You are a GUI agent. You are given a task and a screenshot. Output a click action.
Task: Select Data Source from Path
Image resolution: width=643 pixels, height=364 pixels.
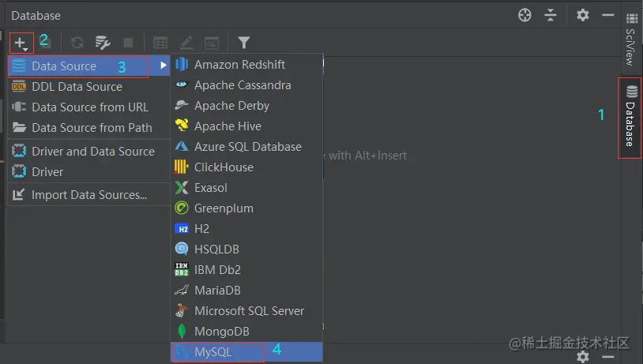tap(88, 127)
